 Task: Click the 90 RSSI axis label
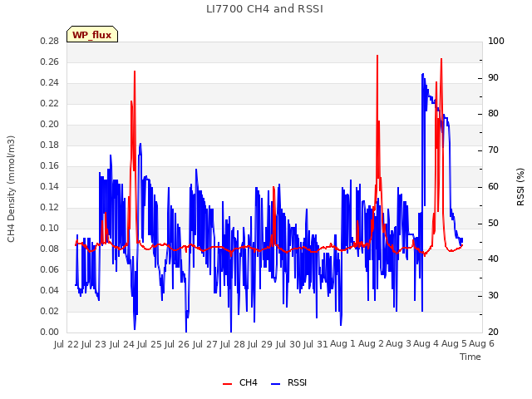(493, 77)
